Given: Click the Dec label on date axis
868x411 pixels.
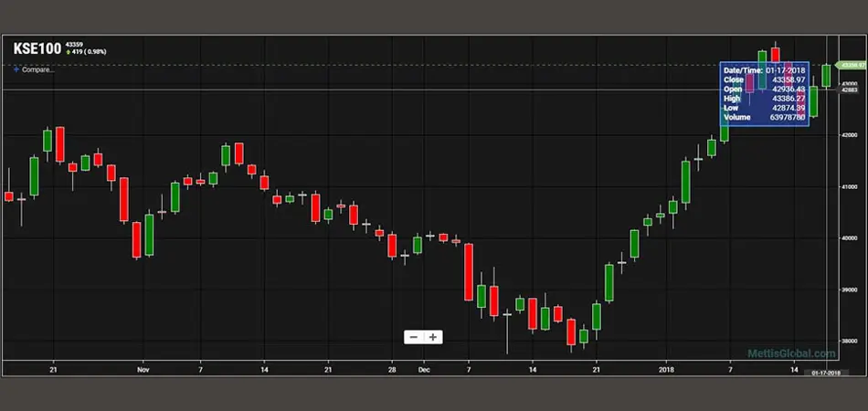Looking at the screenshot, I should click(424, 369).
